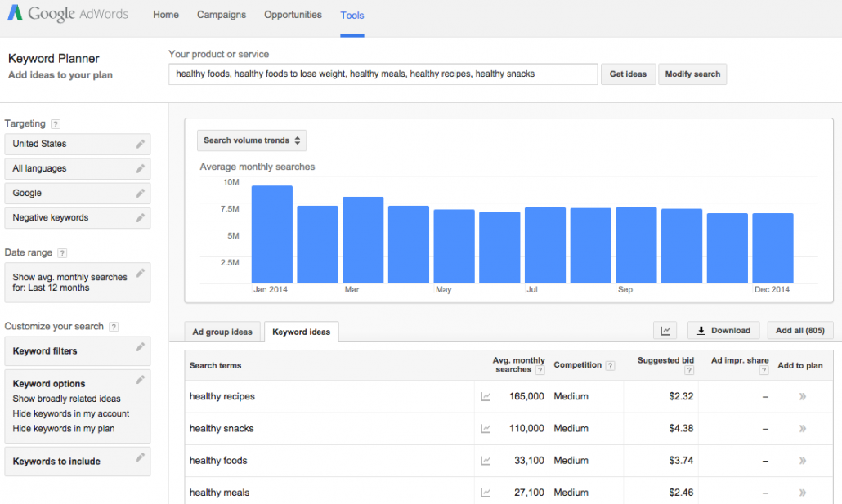Viewport: 842px width, 504px height.
Task: Open Competition column help icon
Action: tap(610, 365)
